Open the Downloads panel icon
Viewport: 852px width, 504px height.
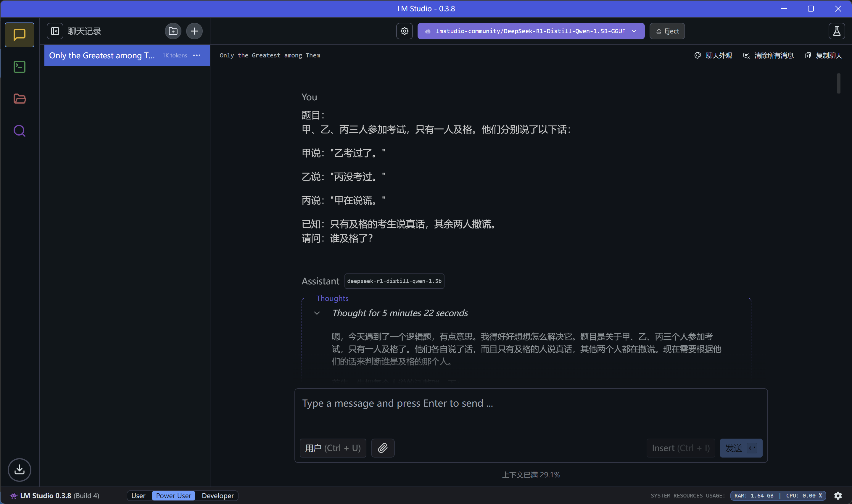tap(19, 470)
